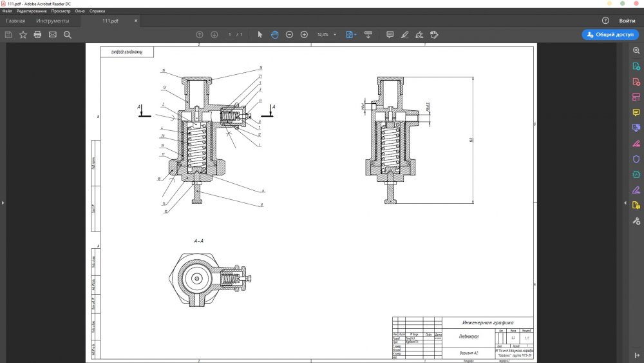The image size is (644, 363).
Task: Go to the next page with down arrow
Action: point(214,34)
